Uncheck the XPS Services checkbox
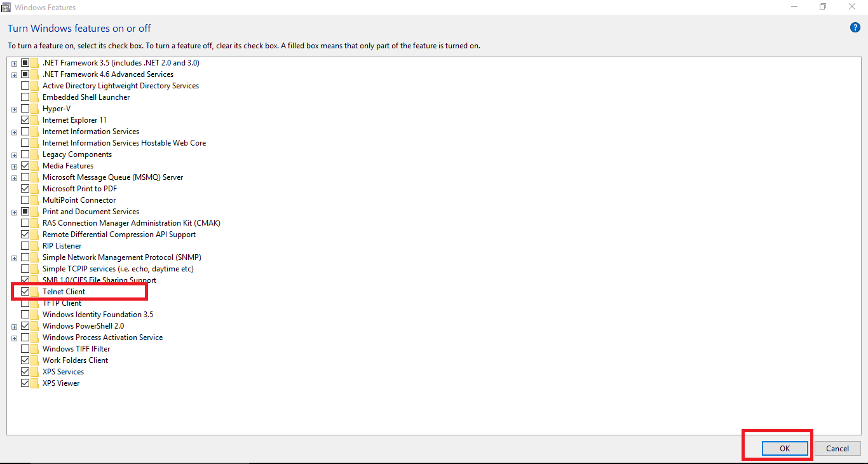The image size is (868, 464). [25, 372]
